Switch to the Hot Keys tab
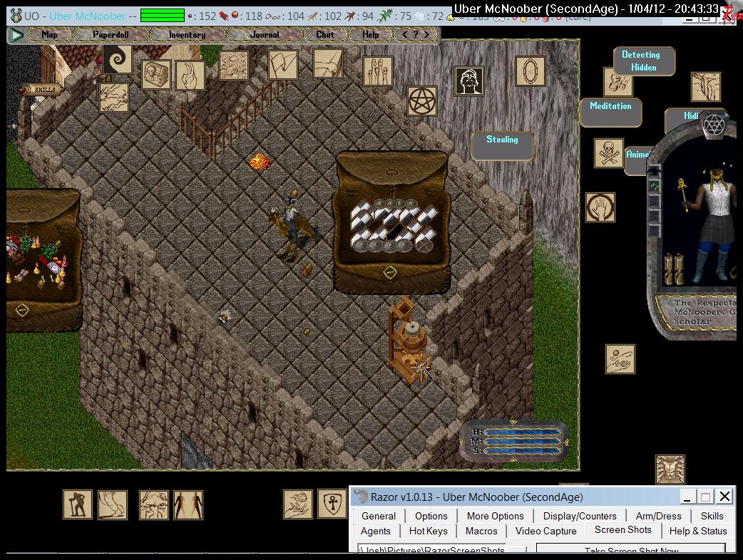The image size is (743, 560). coord(428,531)
